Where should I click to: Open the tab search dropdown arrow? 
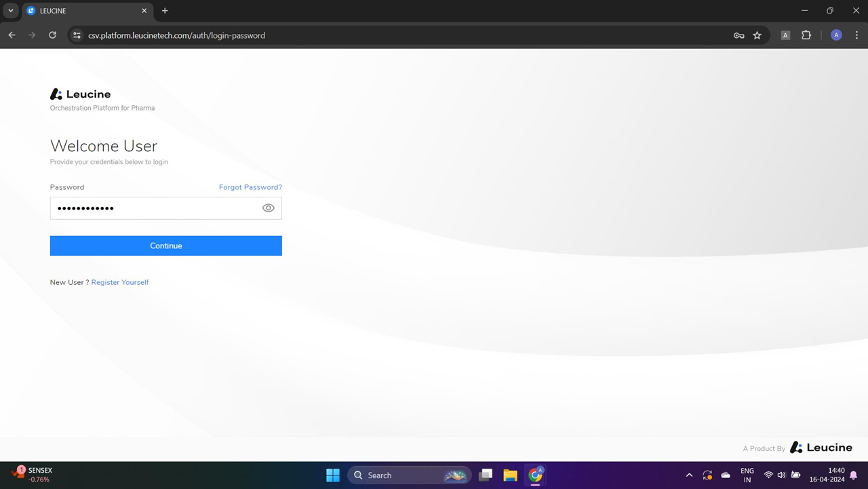(x=11, y=11)
